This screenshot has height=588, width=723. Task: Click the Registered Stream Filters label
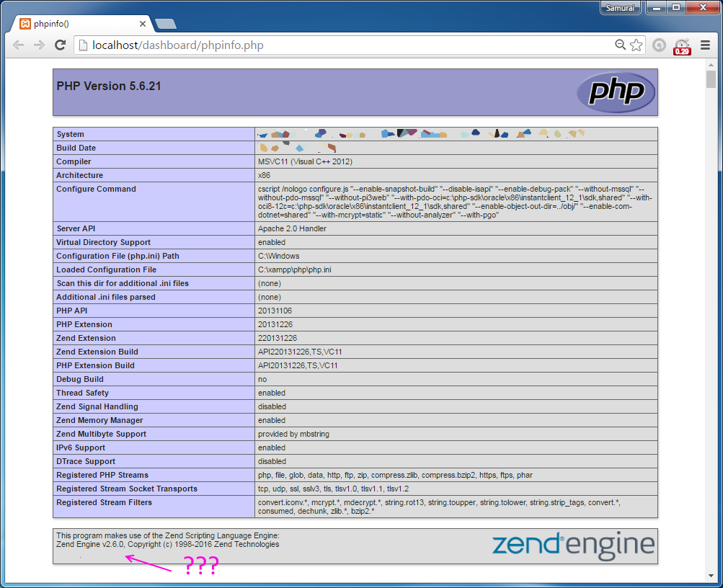[105, 503]
